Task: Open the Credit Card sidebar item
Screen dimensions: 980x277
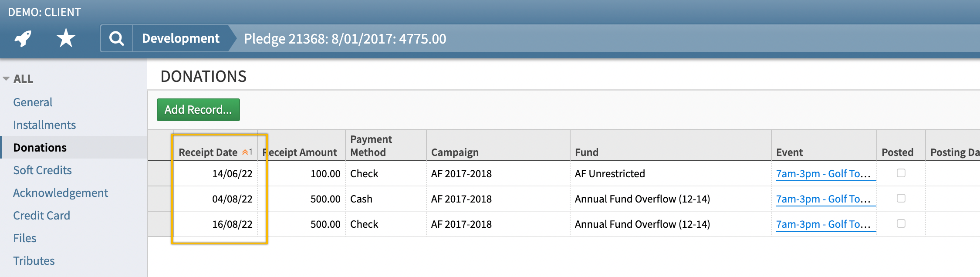Action: 41,216
